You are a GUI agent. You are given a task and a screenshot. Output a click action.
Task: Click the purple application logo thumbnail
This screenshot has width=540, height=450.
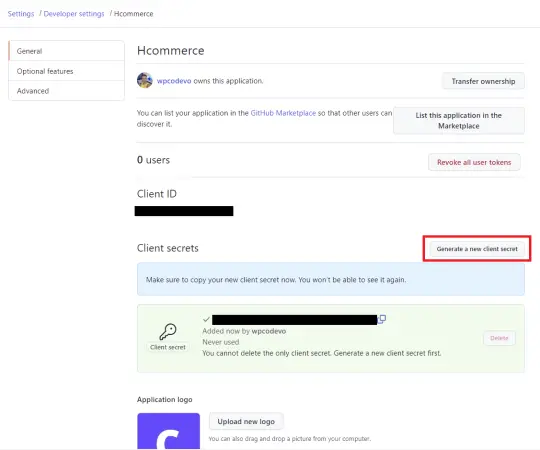pos(168,431)
